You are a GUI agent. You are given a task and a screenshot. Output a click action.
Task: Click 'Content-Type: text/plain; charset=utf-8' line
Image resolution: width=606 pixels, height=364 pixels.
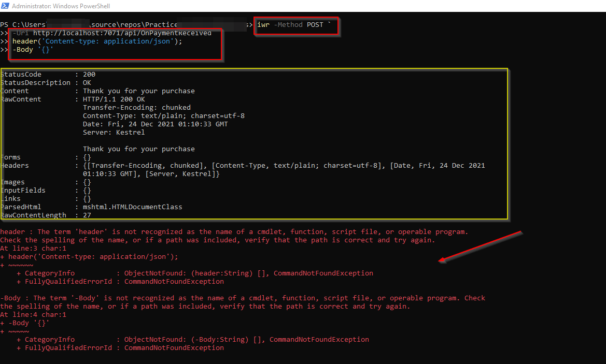coord(163,116)
